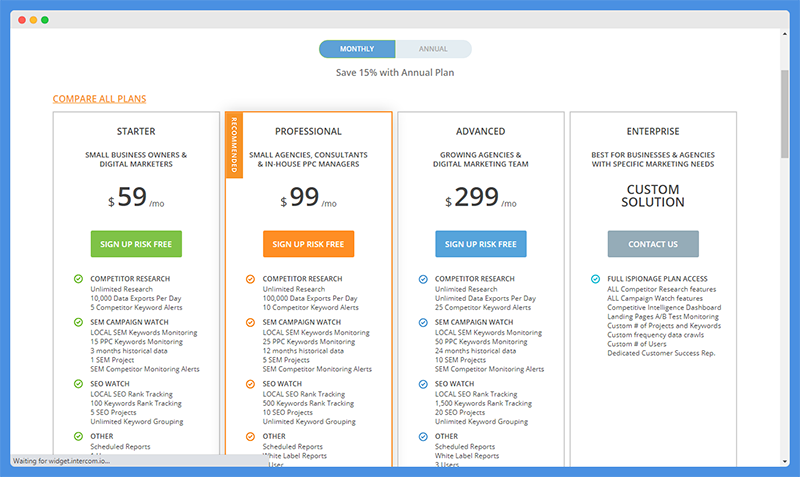Click the Custom Solution heading
The width and height of the screenshot is (800, 477).
(653, 196)
